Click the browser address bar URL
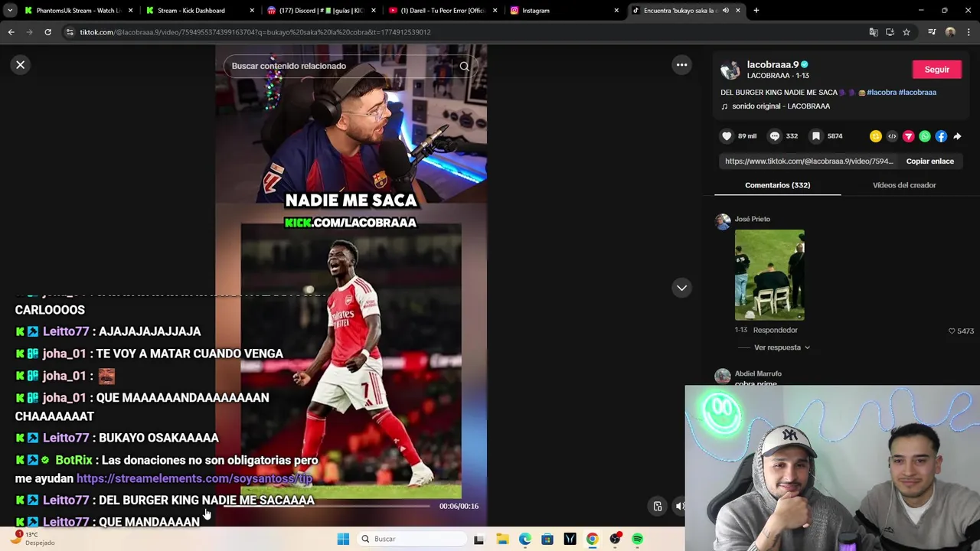This screenshot has width=980, height=551. (255, 32)
